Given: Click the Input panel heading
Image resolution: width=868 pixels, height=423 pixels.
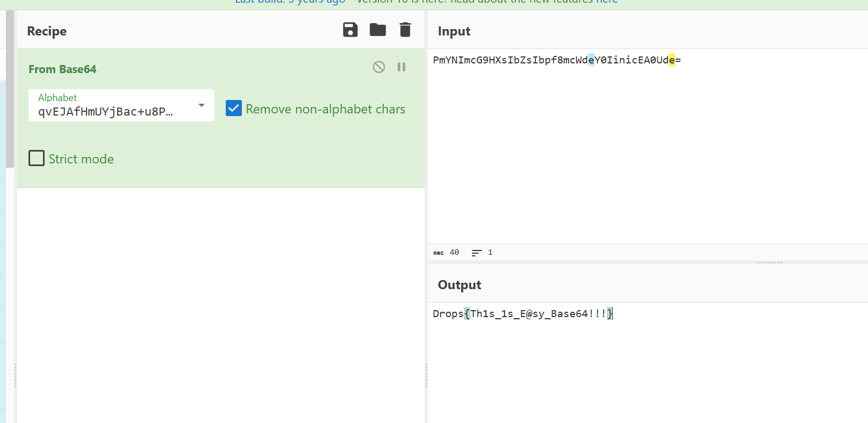Looking at the screenshot, I should click(454, 31).
